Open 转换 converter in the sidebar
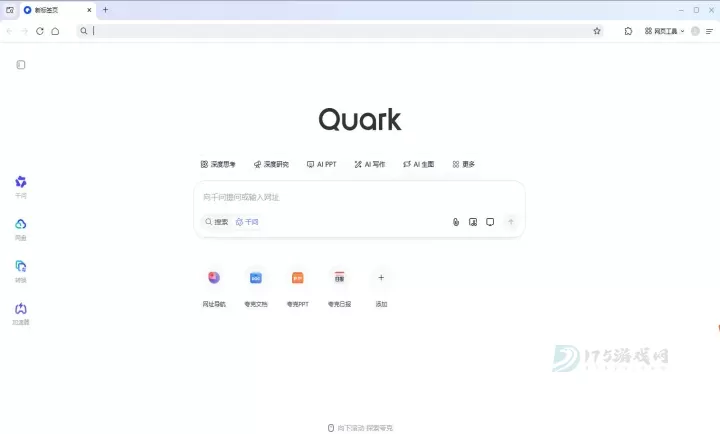Image resolution: width=720 pixels, height=434 pixels. pyautogui.click(x=21, y=271)
